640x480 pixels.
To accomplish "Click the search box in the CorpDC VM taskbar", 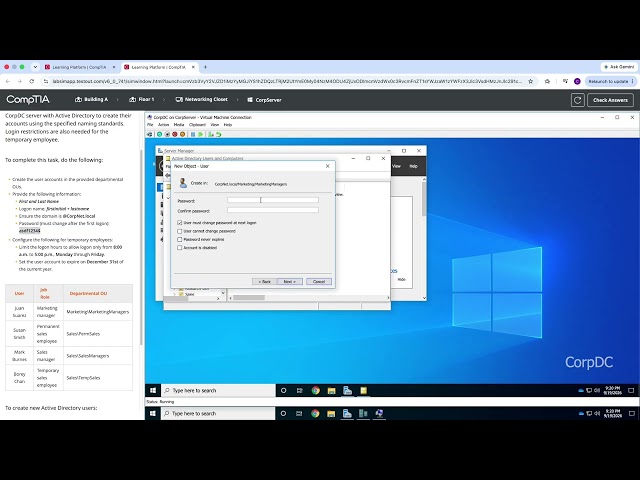I will click(x=218, y=391).
